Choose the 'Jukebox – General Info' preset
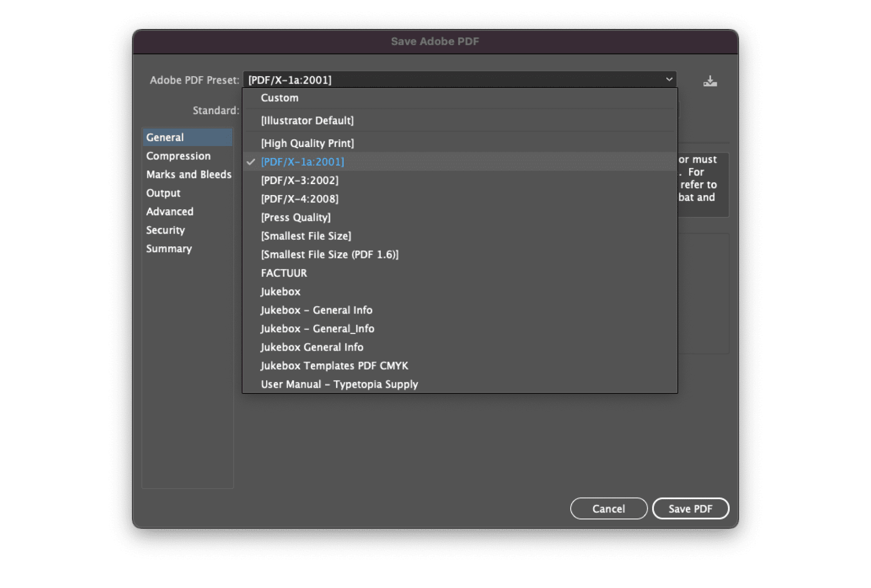The width and height of the screenshot is (871, 588). [x=459, y=310]
